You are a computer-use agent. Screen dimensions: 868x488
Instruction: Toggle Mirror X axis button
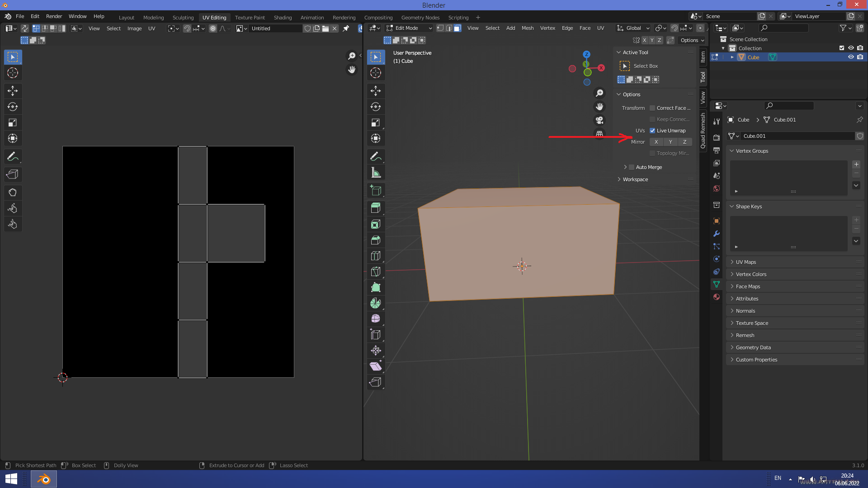[656, 142]
